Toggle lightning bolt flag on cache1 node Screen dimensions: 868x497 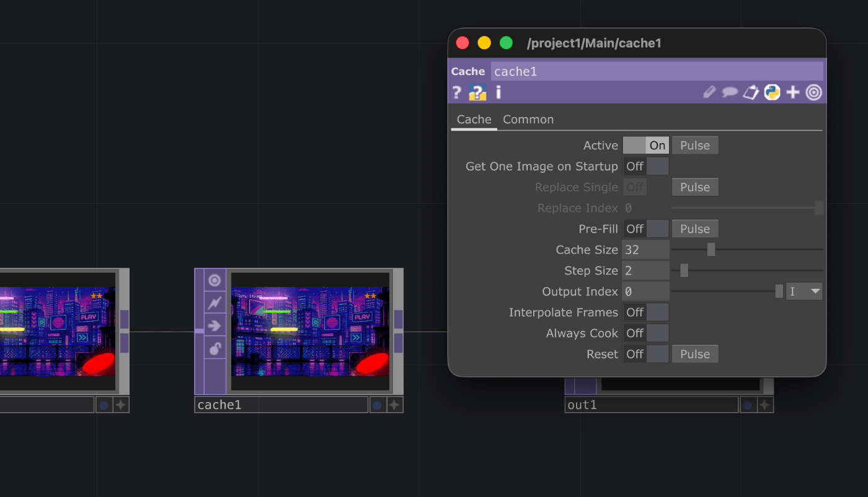click(215, 303)
